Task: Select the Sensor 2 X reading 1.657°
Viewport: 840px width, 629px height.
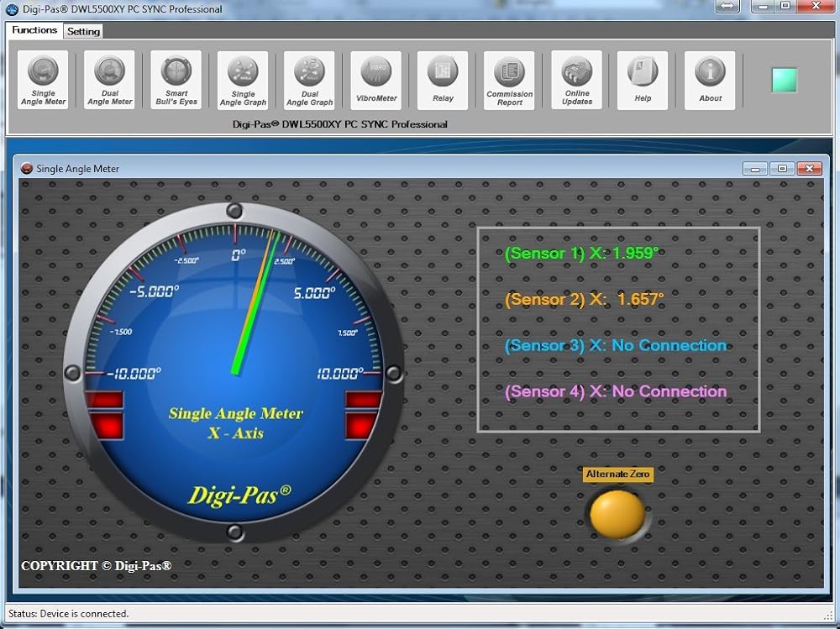Action: 584,299
